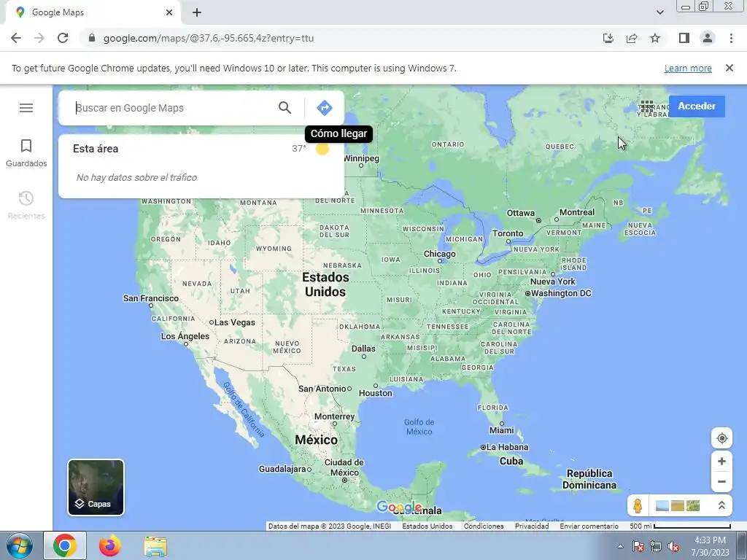Reload the current page

(x=63, y=38)
